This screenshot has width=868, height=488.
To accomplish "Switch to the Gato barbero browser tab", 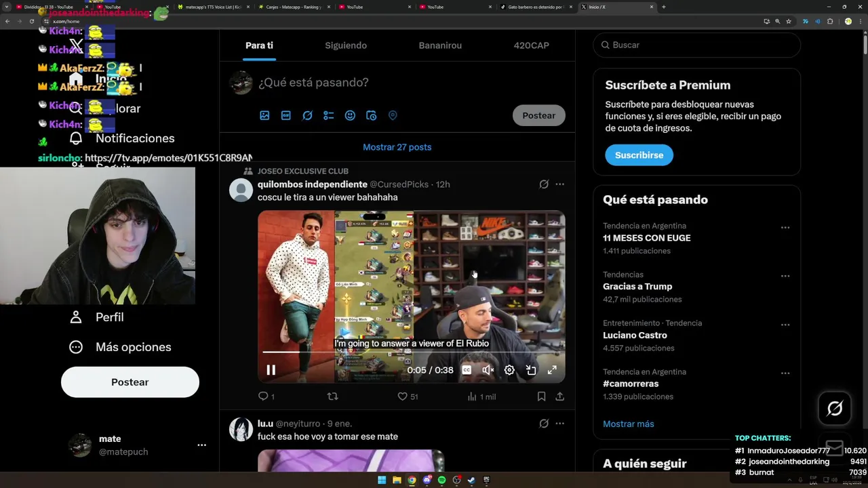I will (536, 7).
